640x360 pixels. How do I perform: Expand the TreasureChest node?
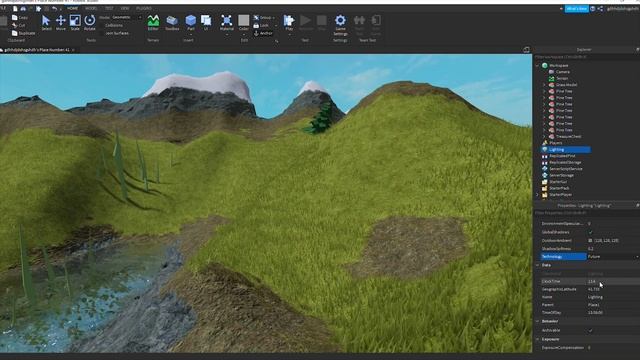[x=544, y=136]
